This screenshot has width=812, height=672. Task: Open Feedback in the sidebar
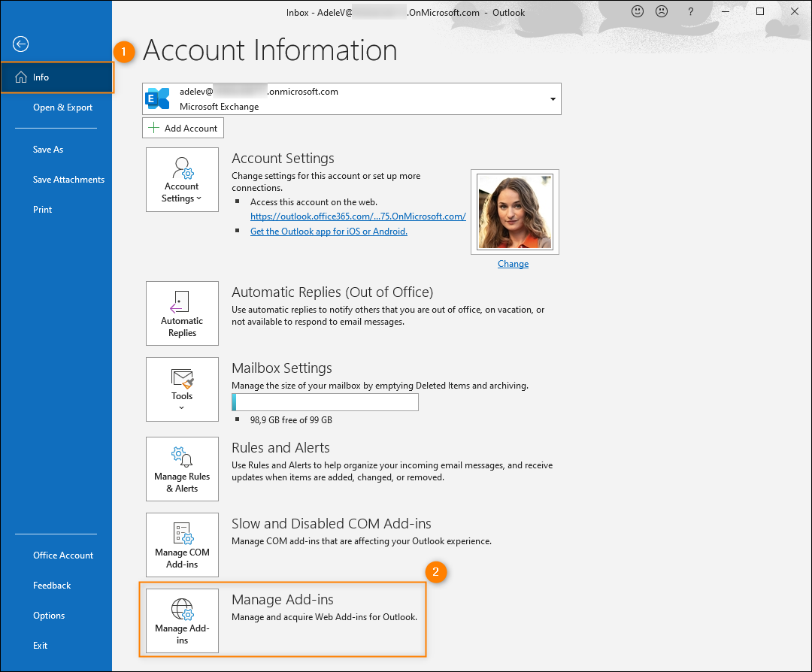(52, 585)
